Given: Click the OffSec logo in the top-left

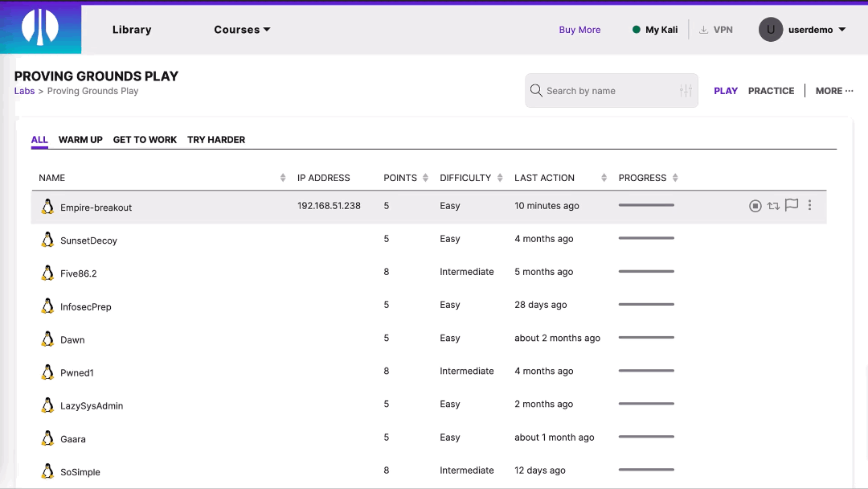Looking at the screenshot, I should 40,27.
